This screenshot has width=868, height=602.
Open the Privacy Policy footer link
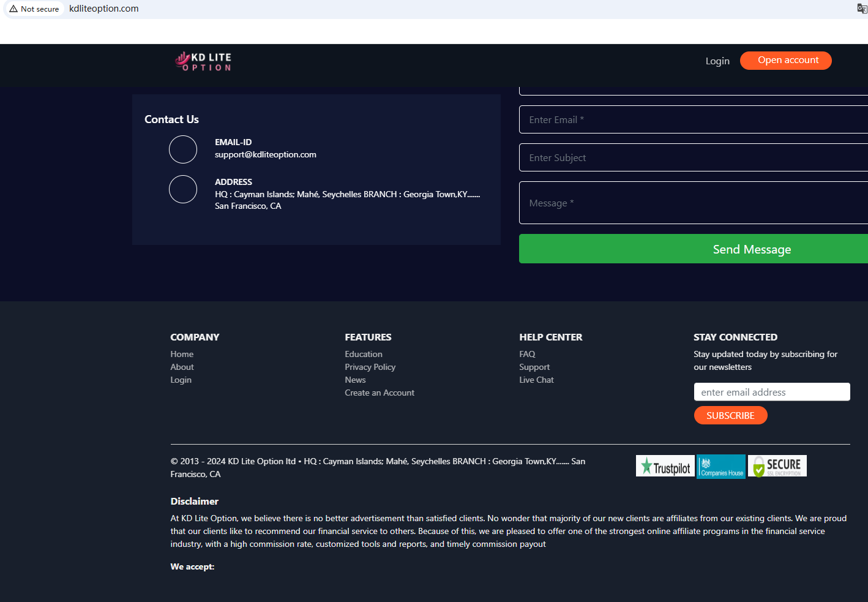370,367
